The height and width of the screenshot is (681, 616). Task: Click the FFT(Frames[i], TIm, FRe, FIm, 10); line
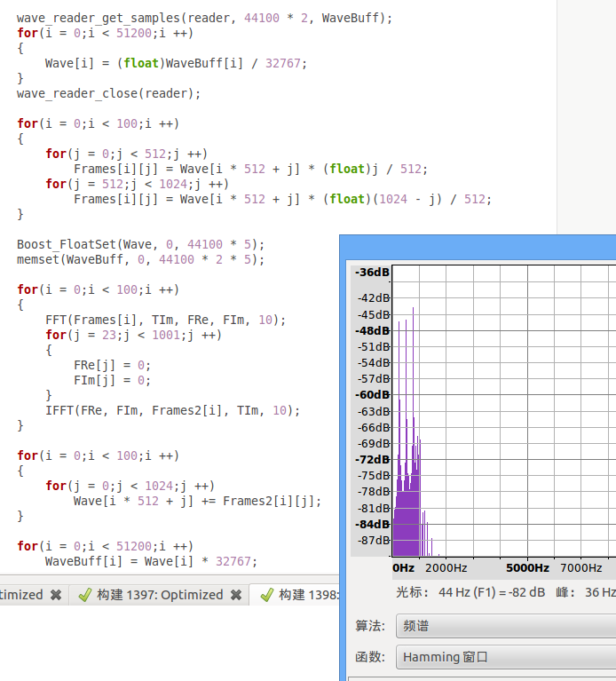pos(165,321)
